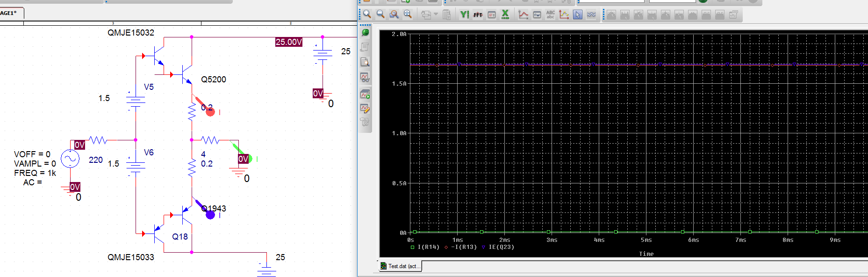Click the 25.00V voltage marker label
The width and height of the screenshot is (868, 277).
(289, 42)
